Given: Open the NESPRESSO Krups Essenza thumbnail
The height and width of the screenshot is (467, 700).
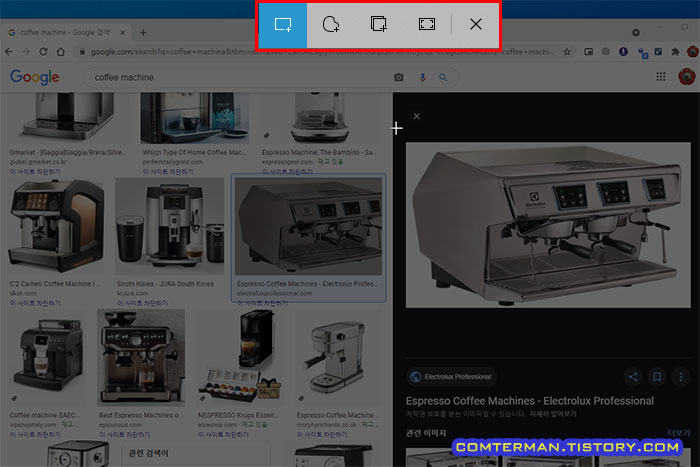Looking at the screenshot, I should coord(241,358).
